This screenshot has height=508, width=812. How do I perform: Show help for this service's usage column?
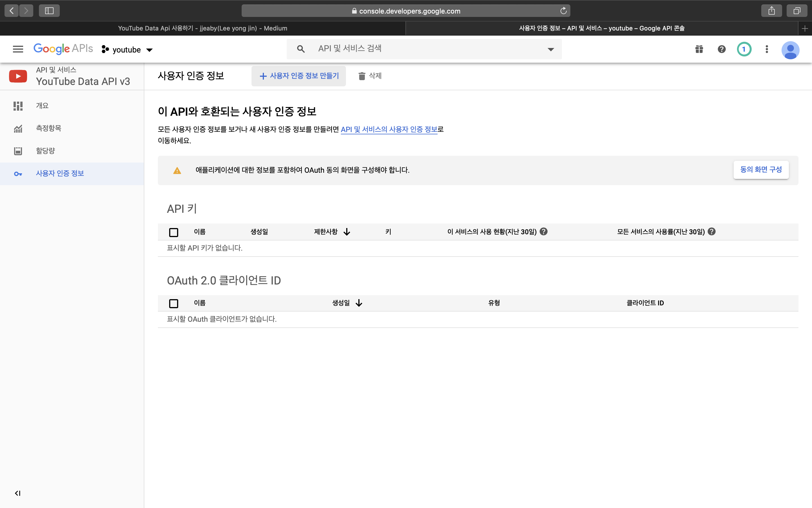(544, 231)
